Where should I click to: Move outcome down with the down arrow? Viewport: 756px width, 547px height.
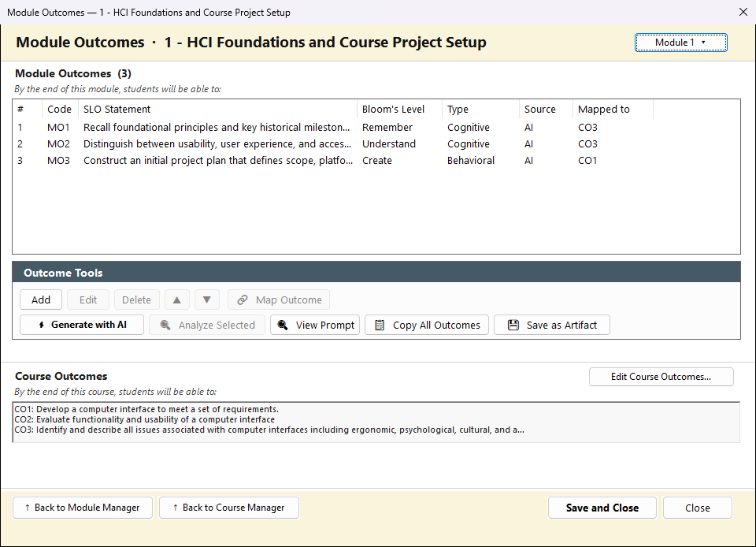tap(207, 300)
